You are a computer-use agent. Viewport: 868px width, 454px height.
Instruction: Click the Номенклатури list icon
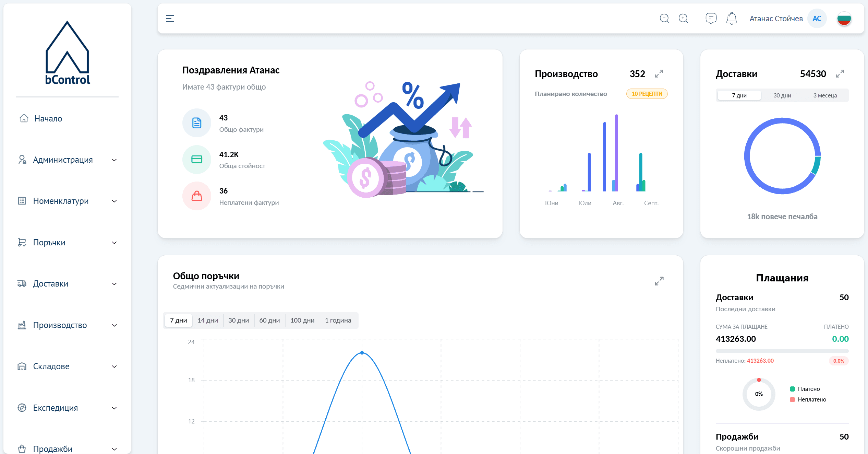click(22, 201)
